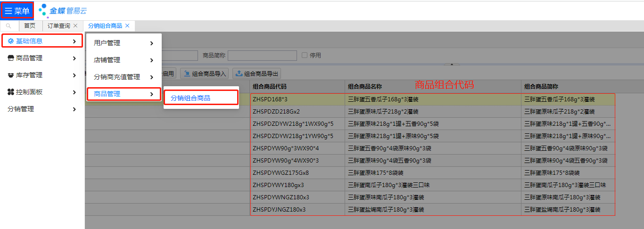
Task: Click the 组合商品名称 column header
Action: tap(364, 87)
